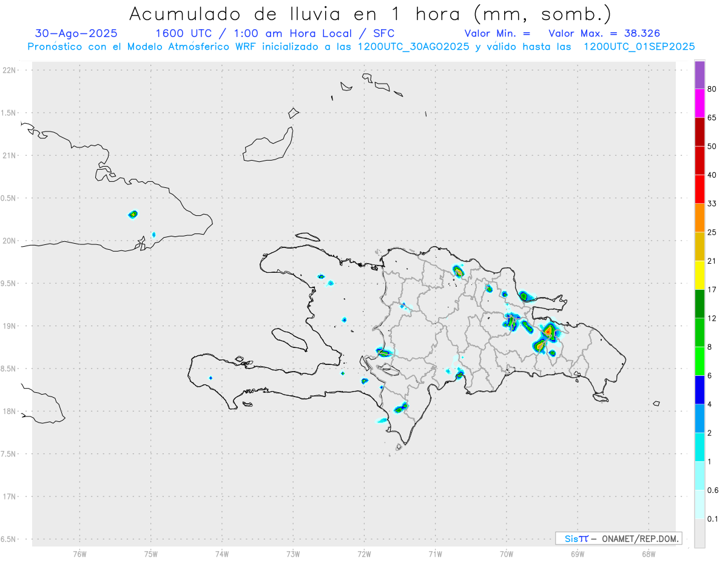
Task: Pick the dark green swatch between 12 and 17
Action: pyautogui.click(x=699, y=304)
